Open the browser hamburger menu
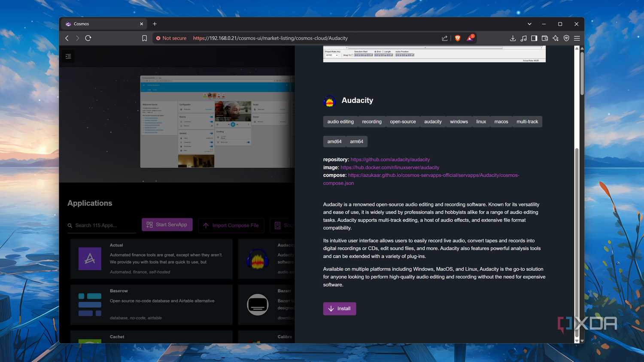 [577, 38]
